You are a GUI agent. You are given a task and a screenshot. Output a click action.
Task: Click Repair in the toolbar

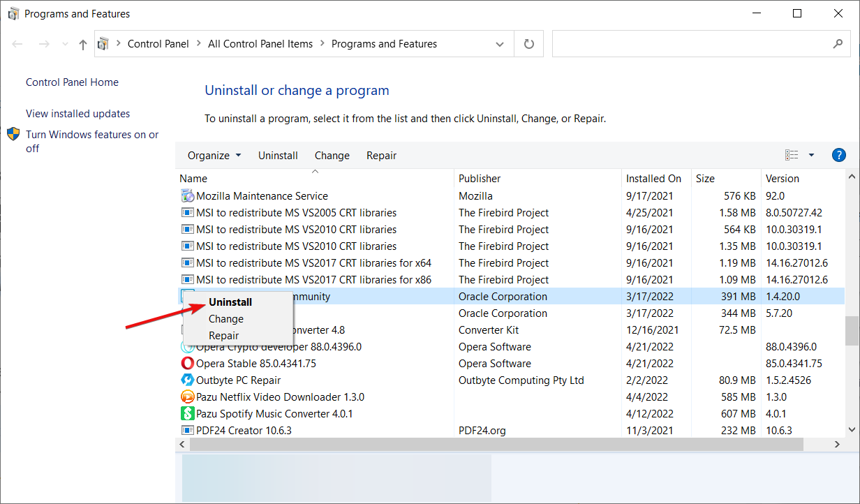coord(382,156)
